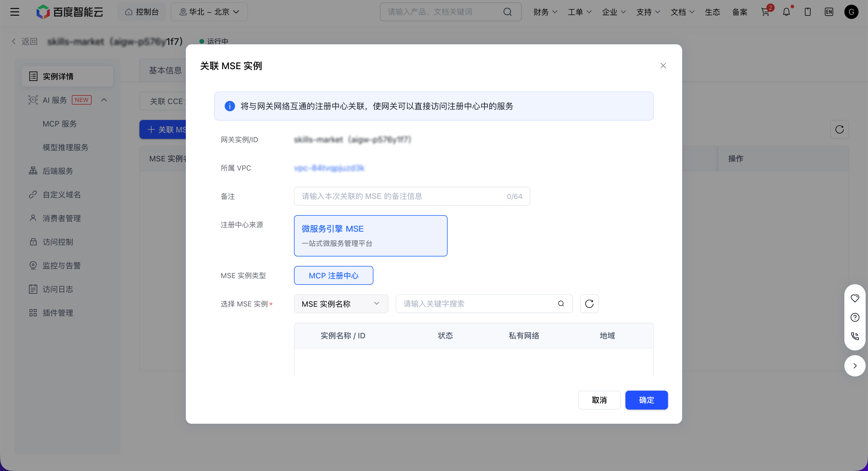Go back with the 返回 link
Screen dimensions: 868x471
pyautogui.click(x=24, y=41)
